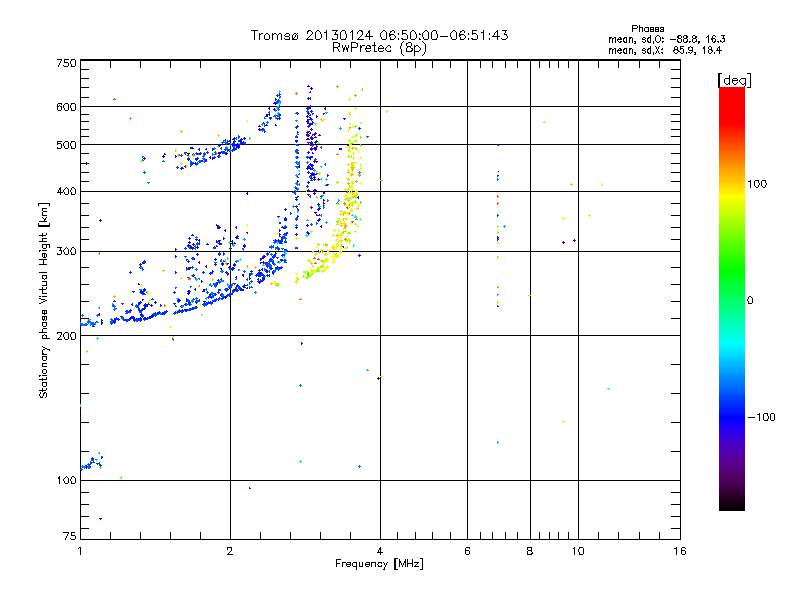Click the colorbar tick label "-100"
Viewport: 800px width, 600px height.
point(761,417)
